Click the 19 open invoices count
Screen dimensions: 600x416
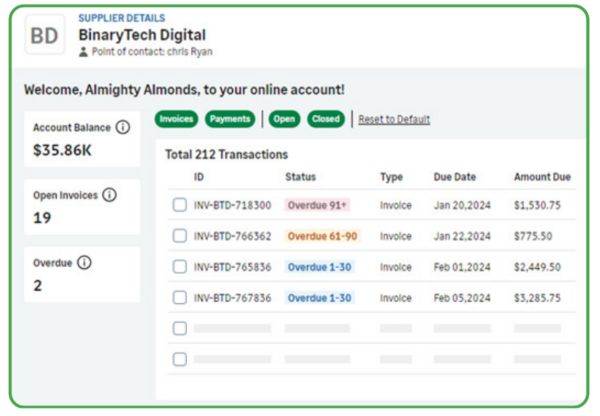[x=42, y=218]
